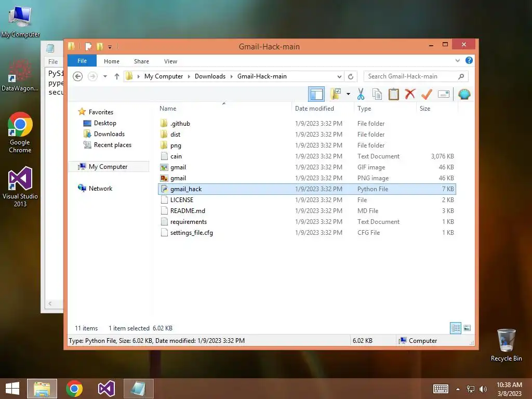Viewport: 532px width, 399px height.
Task: Switch to large thumbnails view in status bar
Action: pyautogui.click(x=467, y=328)
